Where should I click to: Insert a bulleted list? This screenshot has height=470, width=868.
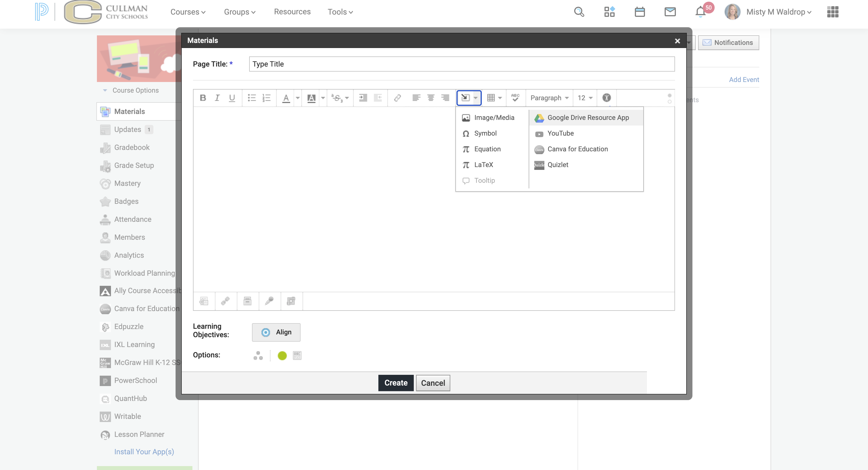(x=252, y=98)
